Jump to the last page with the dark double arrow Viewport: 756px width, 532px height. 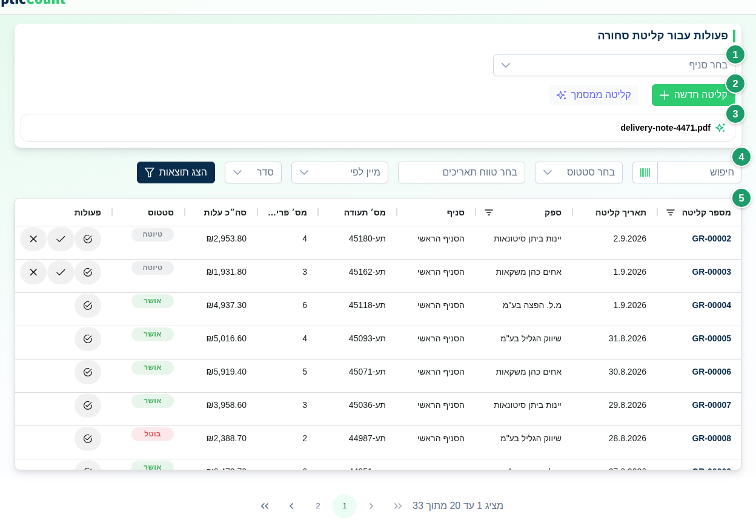[x=265, y=506]
